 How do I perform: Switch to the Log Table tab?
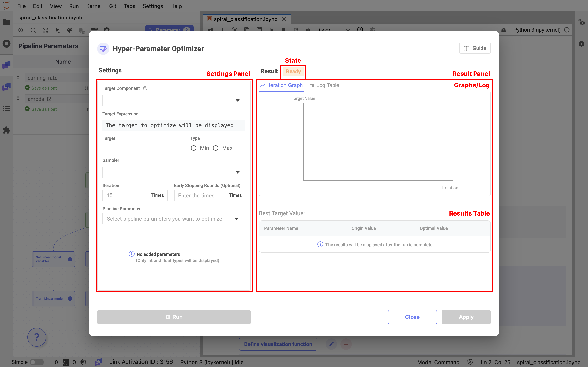click(324, 85)
